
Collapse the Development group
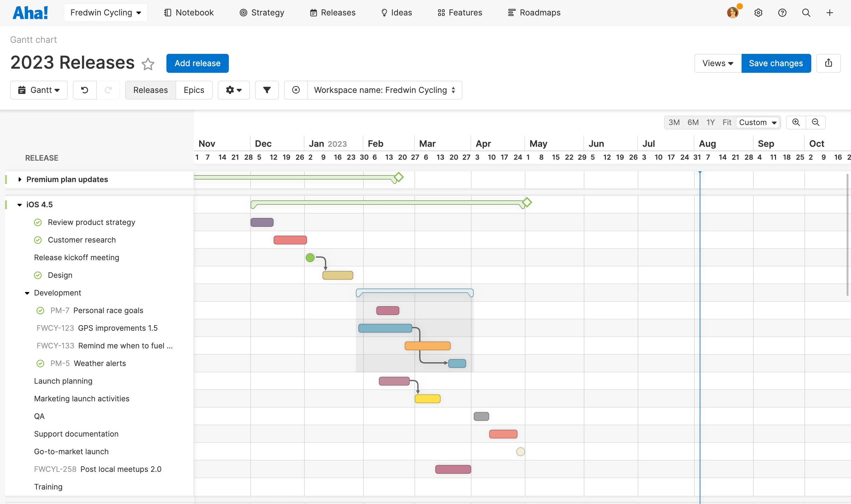coord(27,293)
